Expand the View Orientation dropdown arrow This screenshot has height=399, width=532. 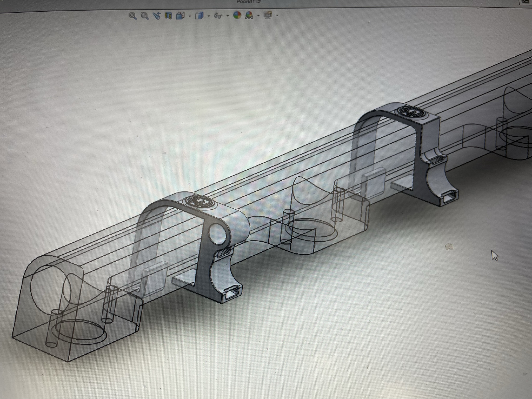coord(190,16)
